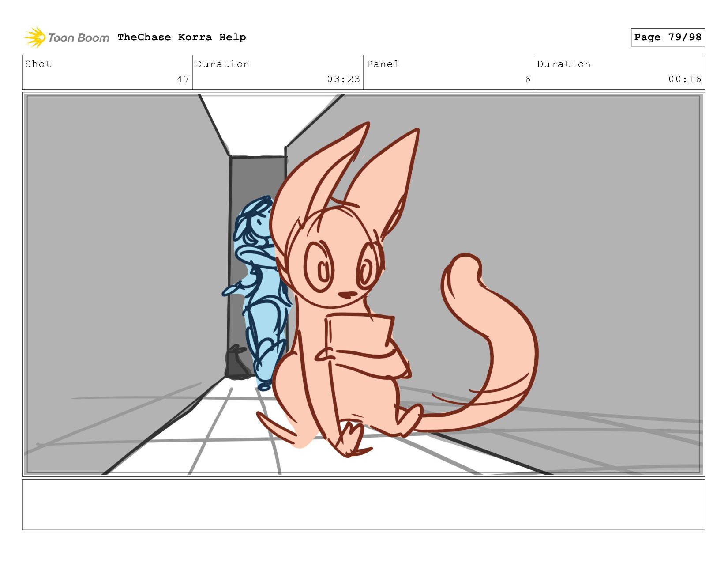Click the 'Shot' label
728x563 pixels.
[38, 64]
